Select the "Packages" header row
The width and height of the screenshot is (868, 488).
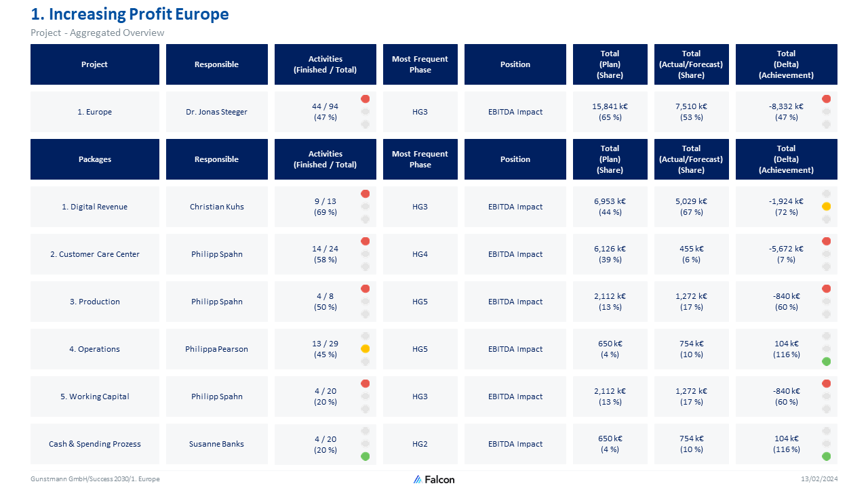pyautogui.click(x=94, y=159)
